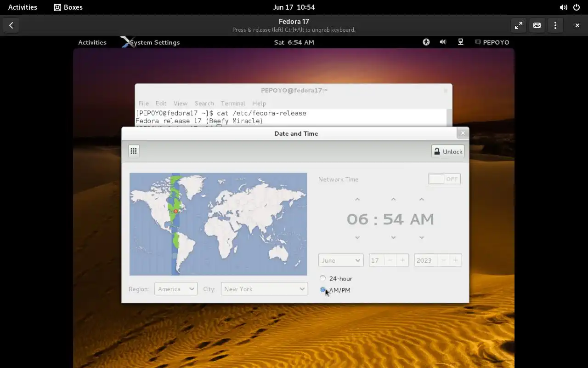Increase the hour with the up arrow

pos(357,199)
